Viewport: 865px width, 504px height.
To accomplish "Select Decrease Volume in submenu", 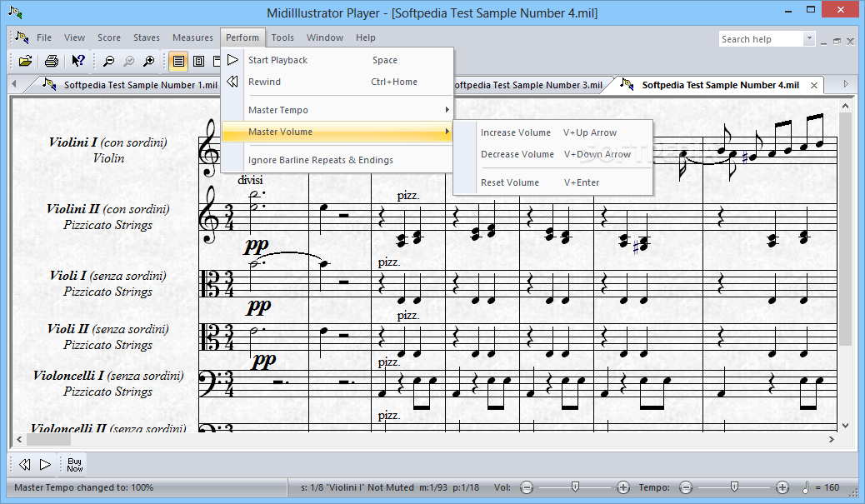I will point(552,154).
